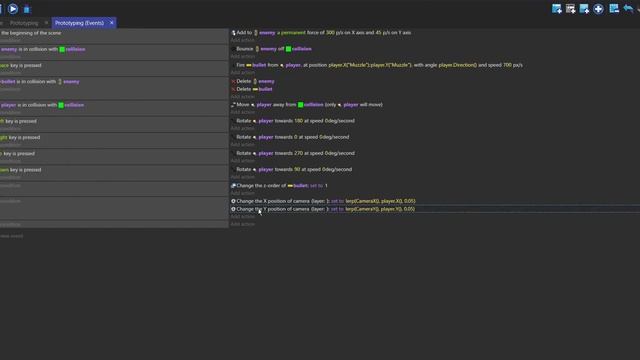
Task: Select the enemy collision with collision condition
Action: 43,49
